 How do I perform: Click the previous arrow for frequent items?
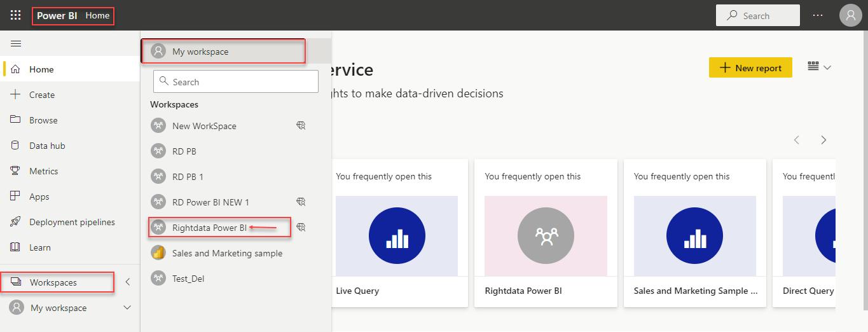[797, 140]
